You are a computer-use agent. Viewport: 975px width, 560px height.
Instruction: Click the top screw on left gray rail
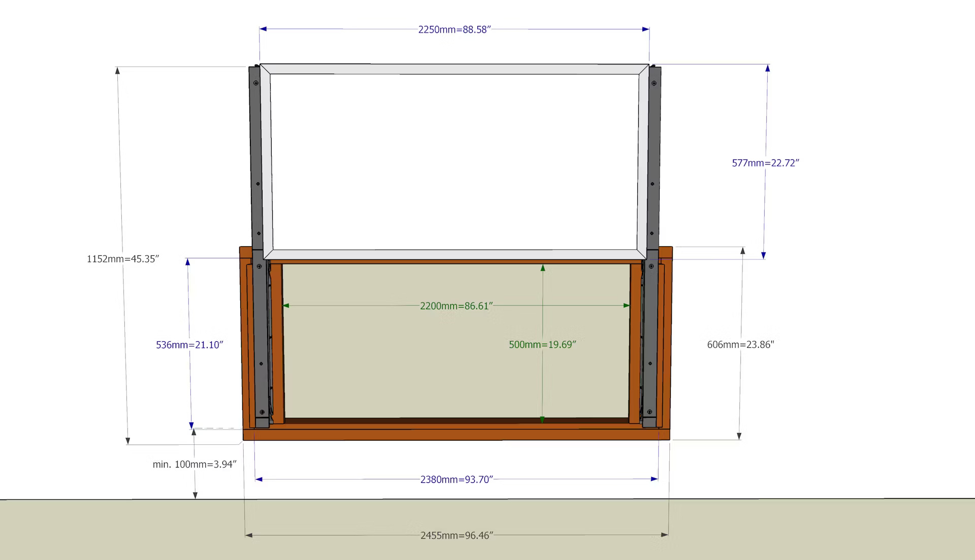[256, 83]
